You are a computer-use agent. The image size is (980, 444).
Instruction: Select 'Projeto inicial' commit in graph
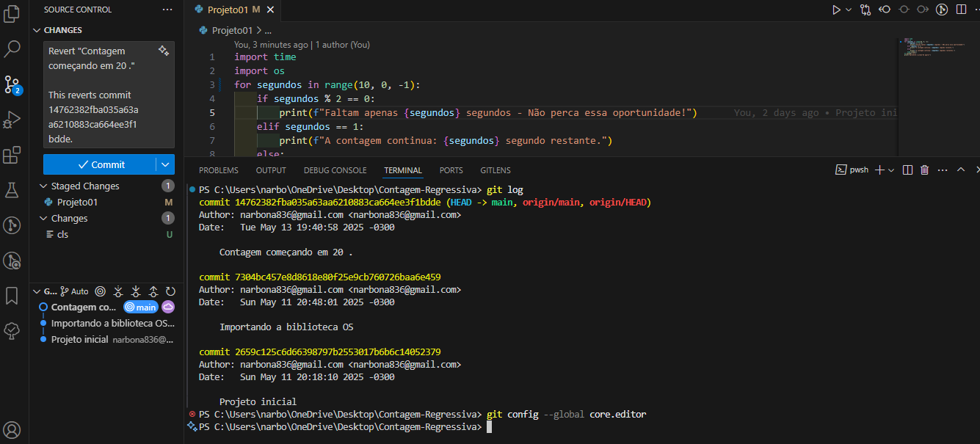click(x=80, y=340)
